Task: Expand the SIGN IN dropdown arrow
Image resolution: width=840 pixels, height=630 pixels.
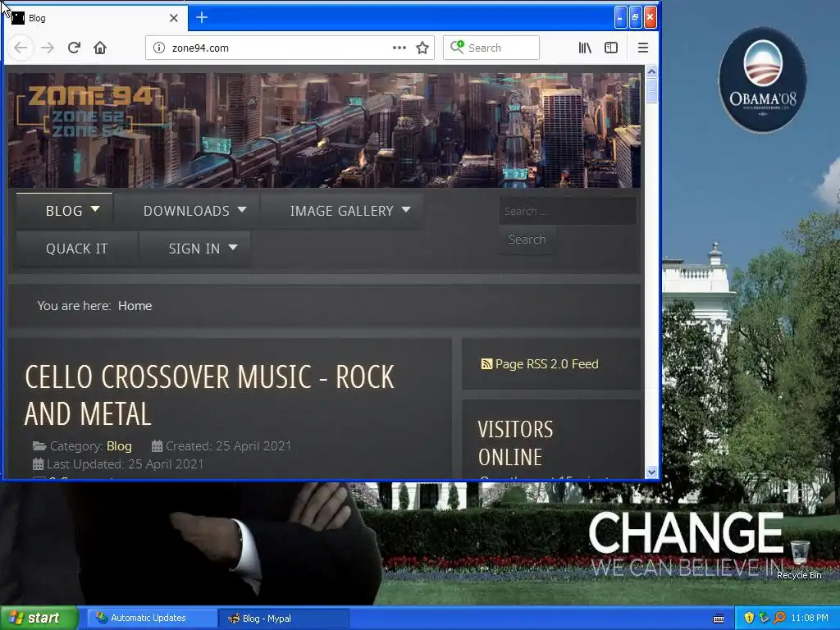Action: pos(233,248)
